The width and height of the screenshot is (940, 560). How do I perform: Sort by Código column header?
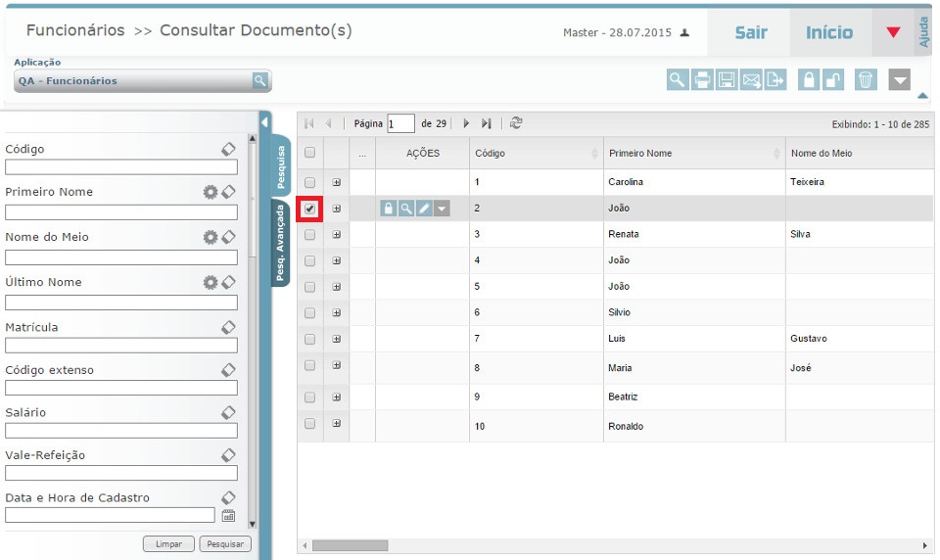pos(536,153)
